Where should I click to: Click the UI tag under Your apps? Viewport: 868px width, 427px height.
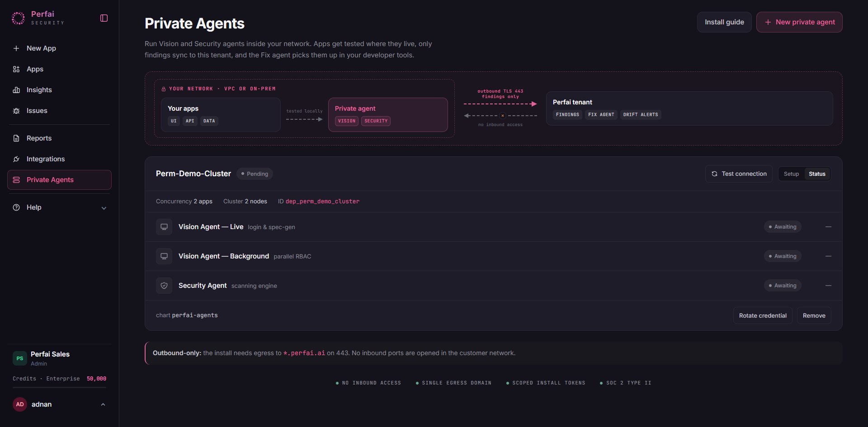tap(174, 121)
